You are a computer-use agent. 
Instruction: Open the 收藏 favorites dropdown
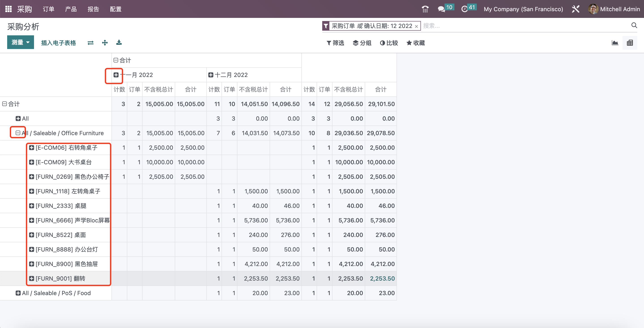[x=416, y=43]
